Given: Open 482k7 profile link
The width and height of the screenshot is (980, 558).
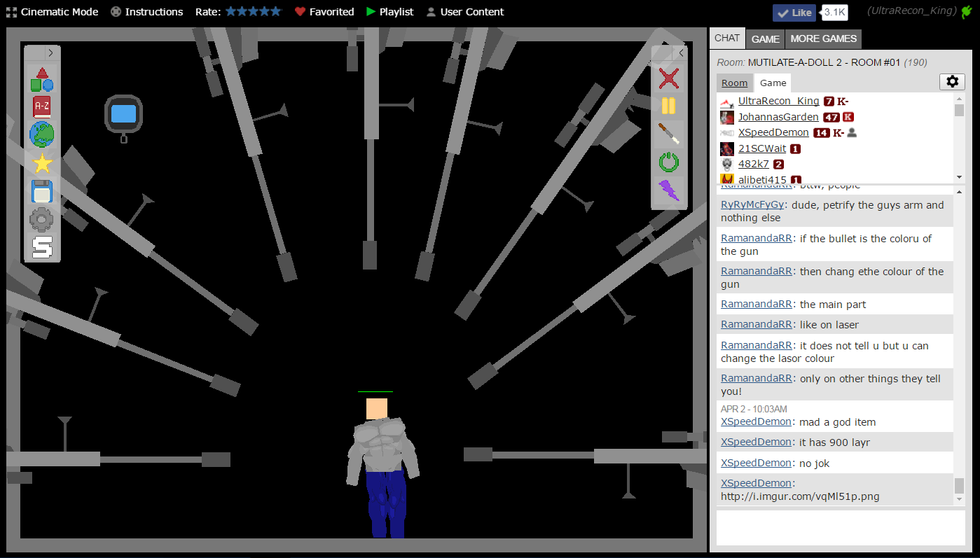Looking at the screenshot, I should (x=754, y=164).
